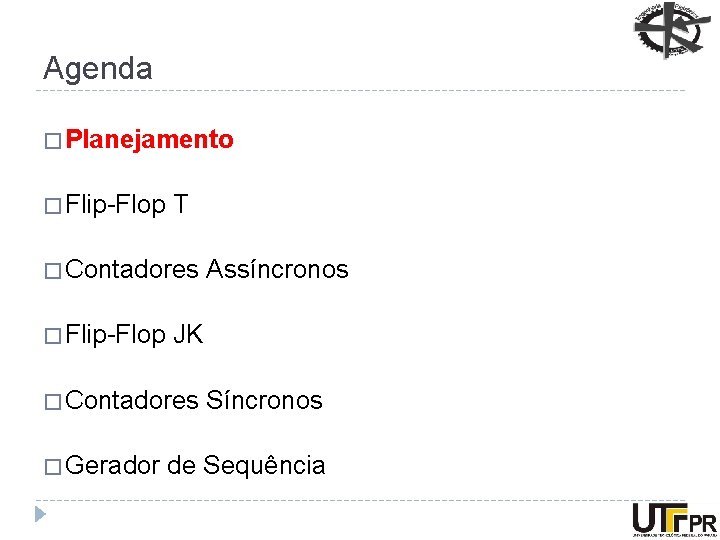Click the word Contadores in the Síncronos line
This screenshot has width=720, height=540.
[132, 401]
